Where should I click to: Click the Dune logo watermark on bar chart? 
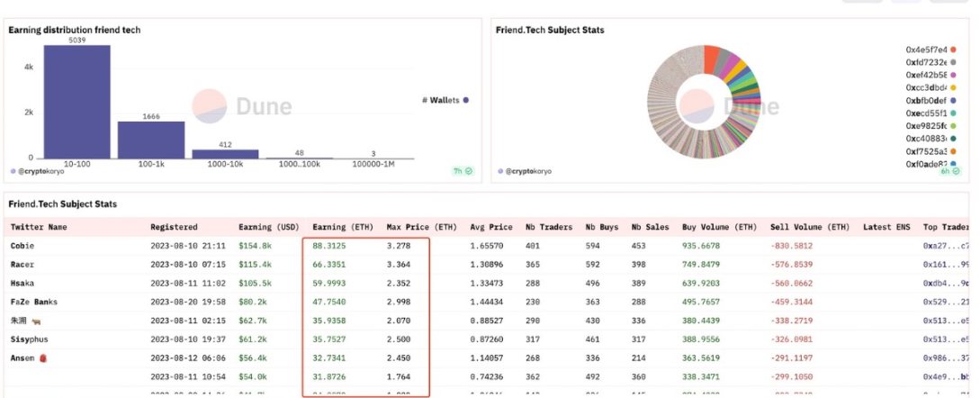242,106
